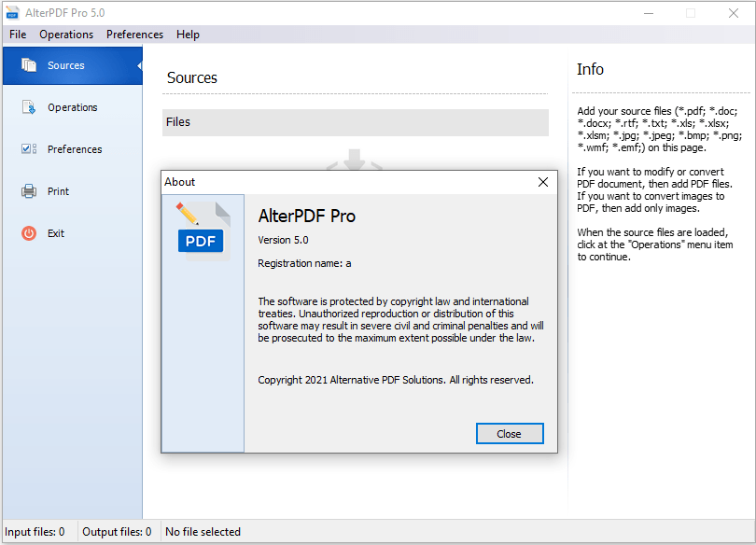Minimize the AlterPDF Pro window
756x545 pixels.
pyautogui.click(x=648, y=13)
